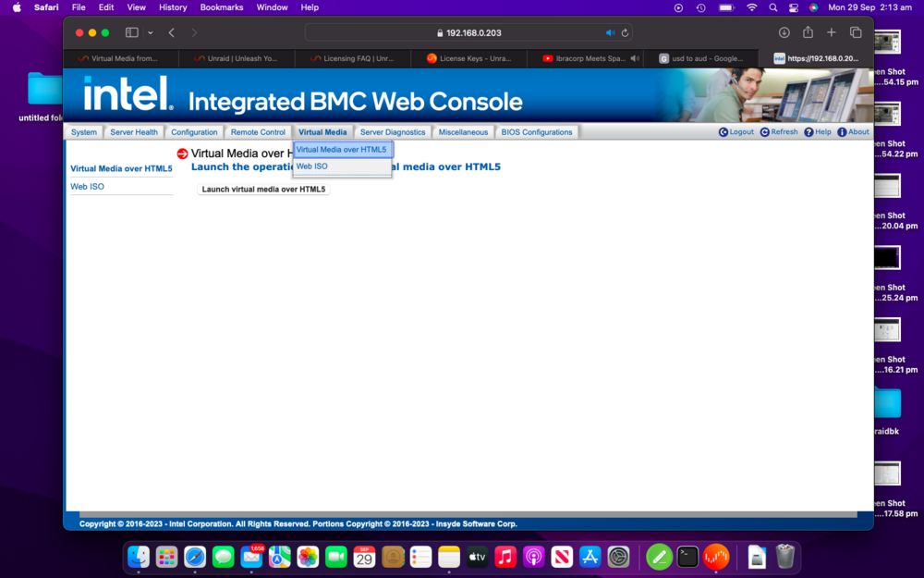Viewport: 924px width, 578px height.
Task: Select Virtual Media over HTML5 in dropdown menu
Action: click(x=342, y=150)
